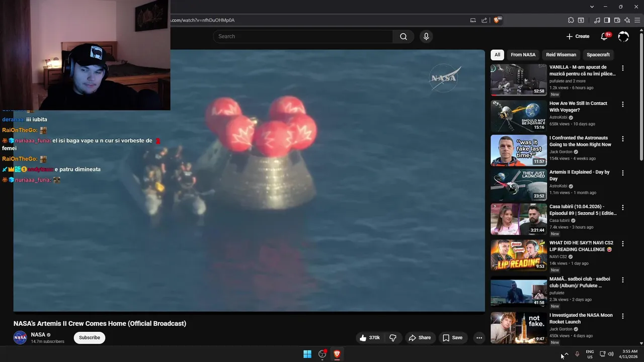This screenshot has height=362, width=644.
Task: Save the video to a playlist
Action: [x=452, y=338]
